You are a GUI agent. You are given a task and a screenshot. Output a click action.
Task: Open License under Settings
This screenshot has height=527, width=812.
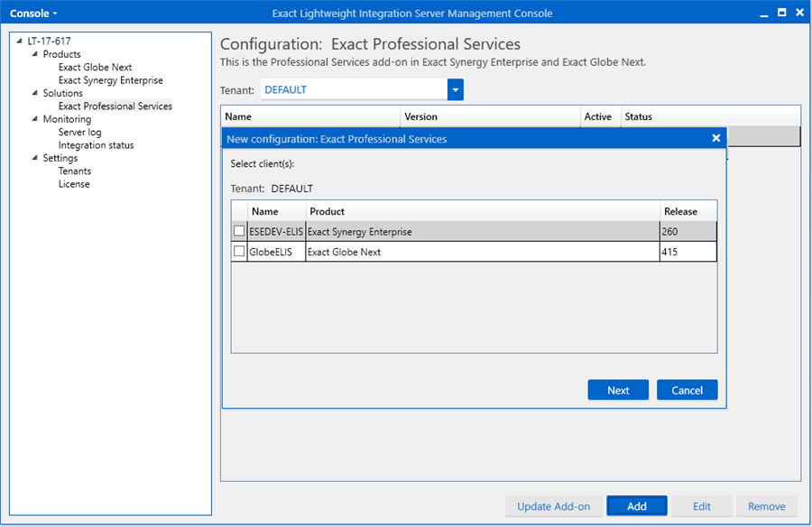74,184
